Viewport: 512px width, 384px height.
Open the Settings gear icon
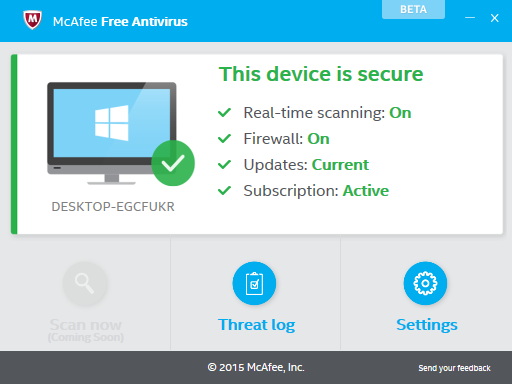coord(425,283)
